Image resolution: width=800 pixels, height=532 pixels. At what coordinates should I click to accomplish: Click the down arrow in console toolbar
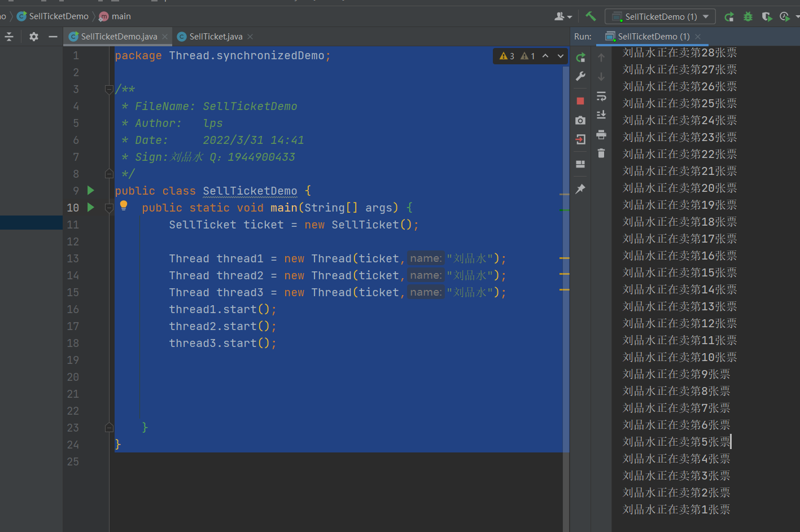601,77
